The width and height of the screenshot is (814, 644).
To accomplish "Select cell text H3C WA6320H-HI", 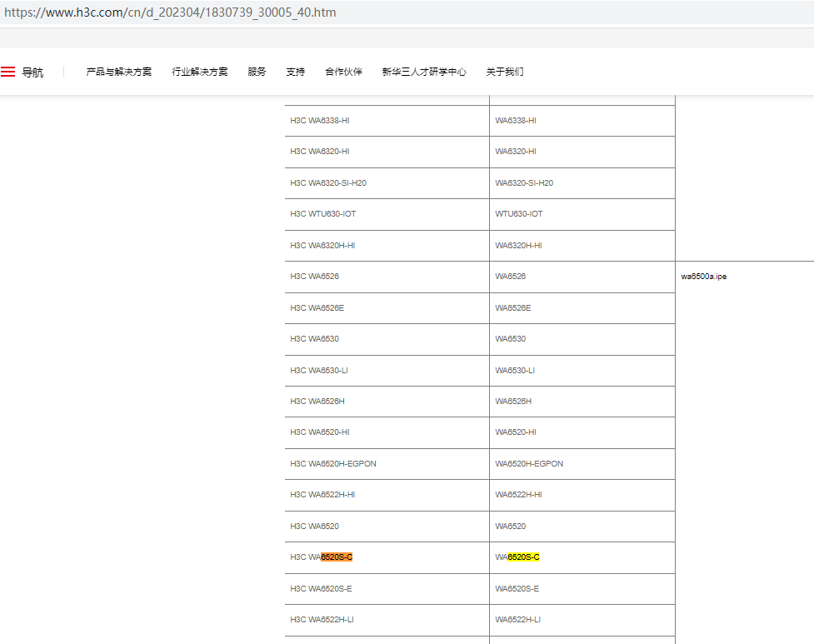I will (322, 246).
